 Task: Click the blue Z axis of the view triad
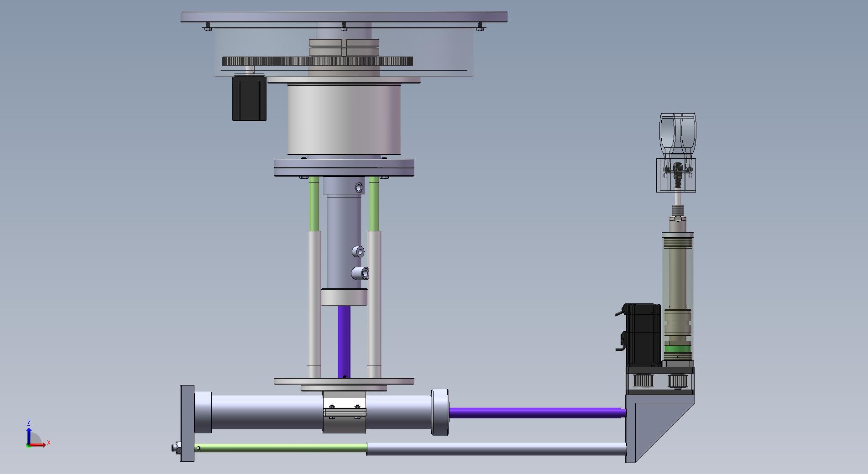29,436
